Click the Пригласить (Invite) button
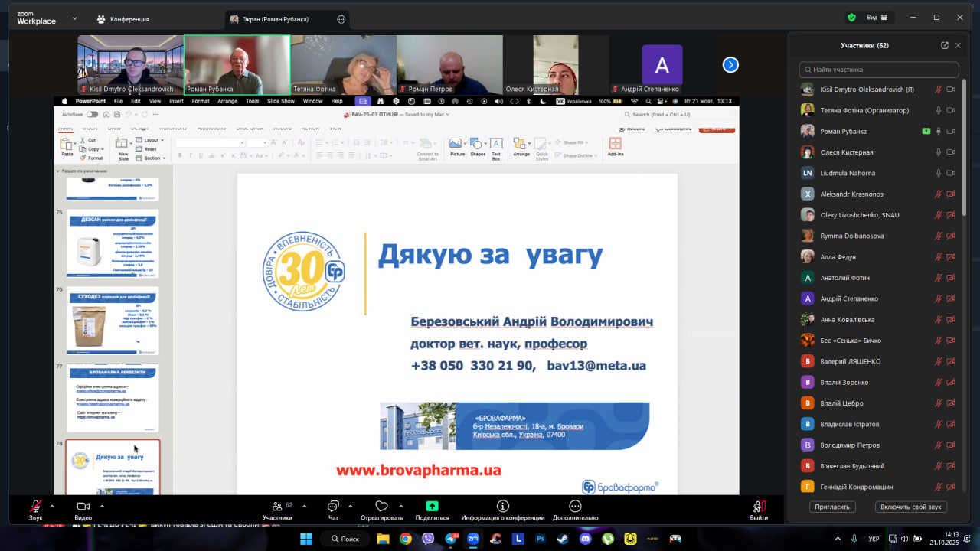The width and height of the screenshot is (980, 551). 832,507
